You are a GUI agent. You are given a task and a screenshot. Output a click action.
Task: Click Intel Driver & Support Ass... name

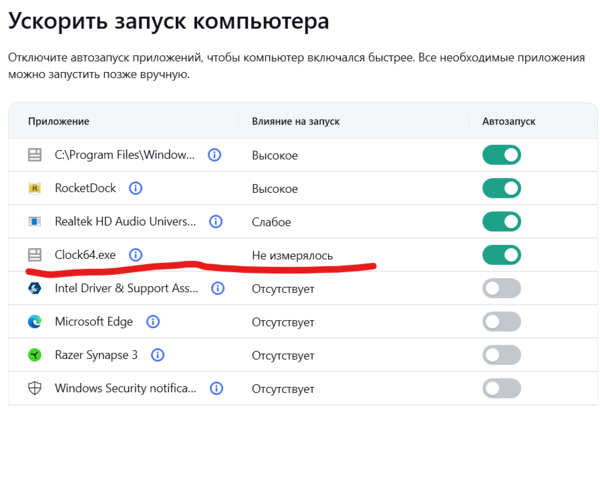pyautogui.click(x=126, y=288)
